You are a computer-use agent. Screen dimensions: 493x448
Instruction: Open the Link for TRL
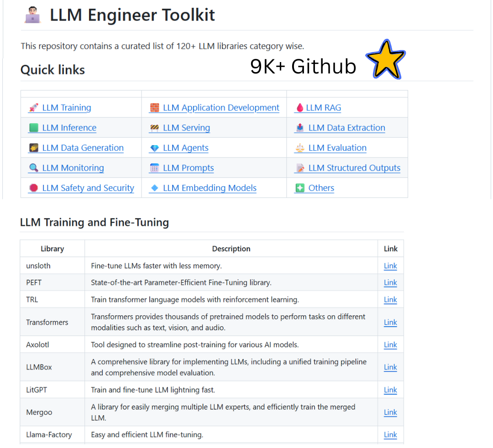point(390,300)
